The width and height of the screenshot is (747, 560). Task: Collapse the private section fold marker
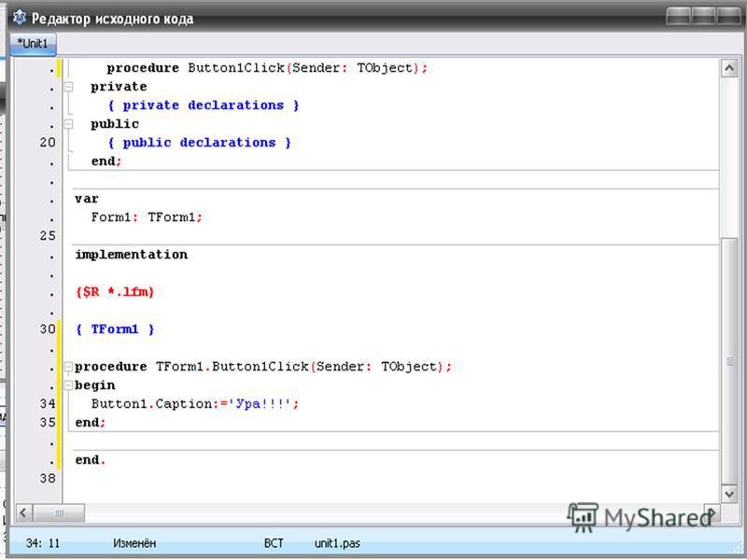point(68,87)
